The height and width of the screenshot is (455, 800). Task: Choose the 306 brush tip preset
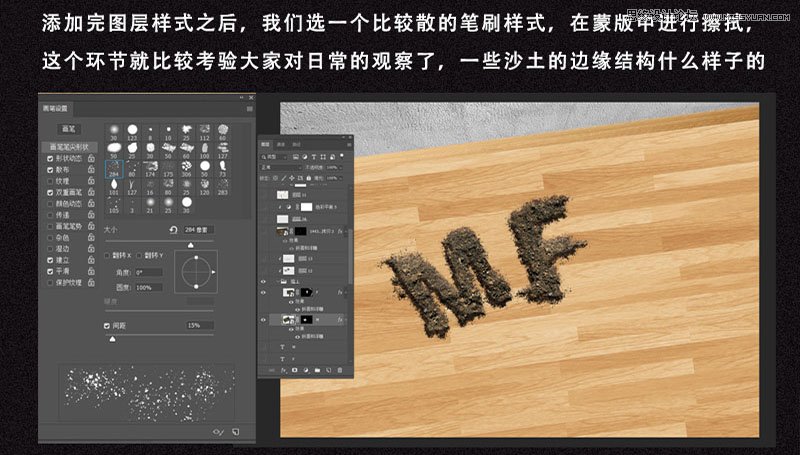186,169
